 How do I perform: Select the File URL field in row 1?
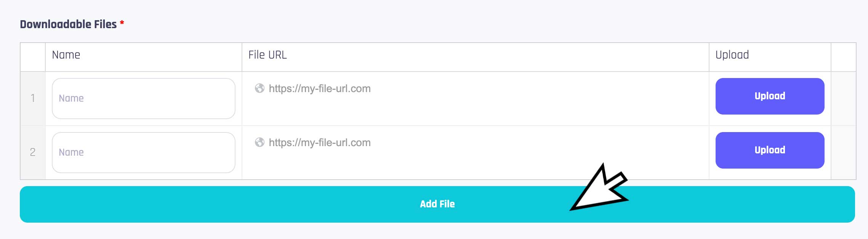pyautogui.click(x=475, y=89)
